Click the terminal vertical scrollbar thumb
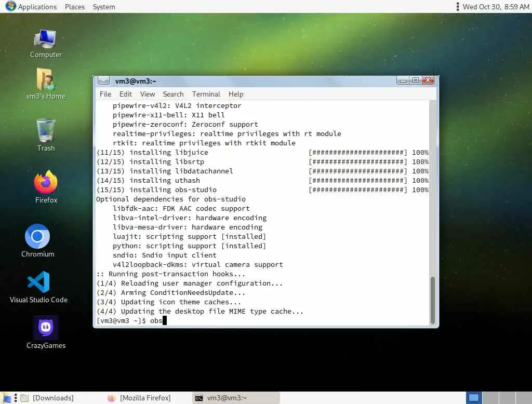The height and width of the screenshot is (404, 532). (432, 300)
